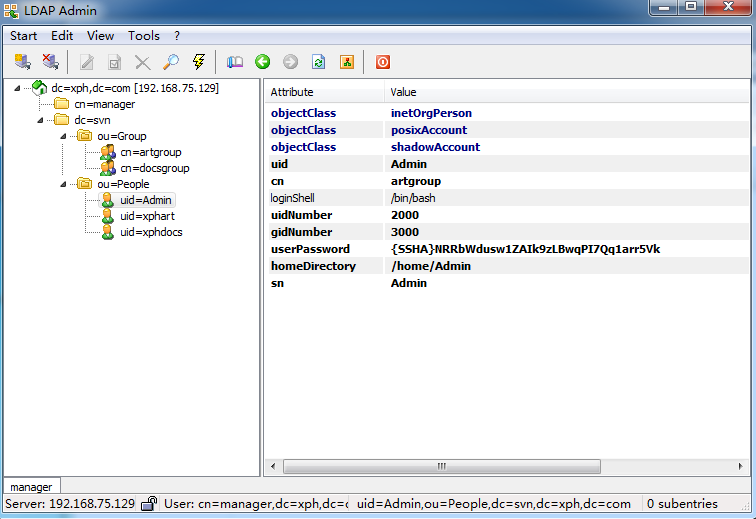Click the scrollbar right arrow
Image resolution: width=756 pixels, height=519 pixels.
click(x=740, y=466)
